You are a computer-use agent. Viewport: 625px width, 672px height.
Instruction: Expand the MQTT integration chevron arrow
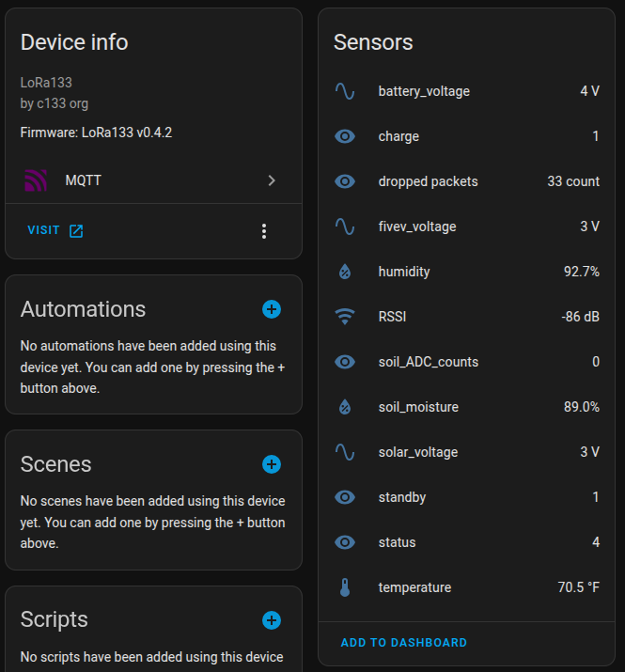tap(272, 180)
